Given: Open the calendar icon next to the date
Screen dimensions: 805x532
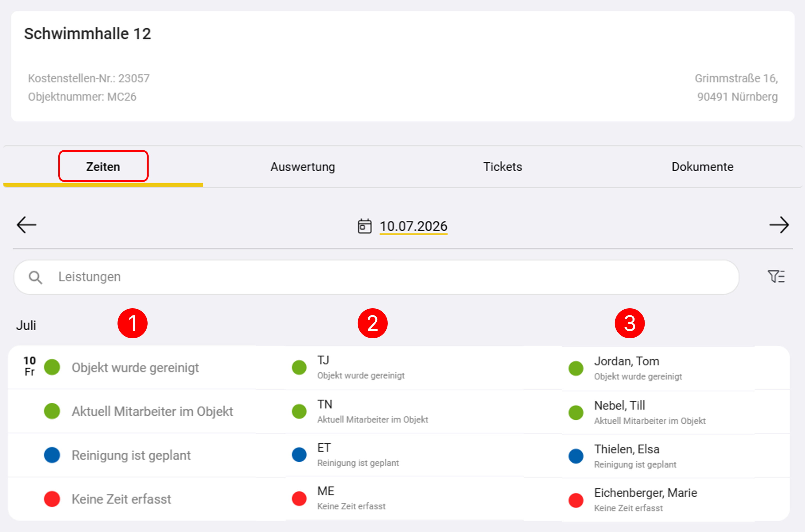Looking at the screenshot, I should pos(365,226).
